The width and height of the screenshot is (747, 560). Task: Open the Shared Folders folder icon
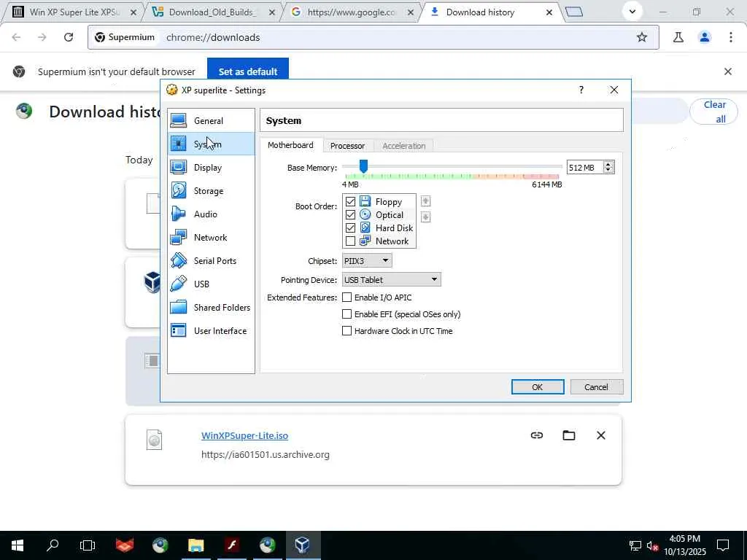click(178, 307)
